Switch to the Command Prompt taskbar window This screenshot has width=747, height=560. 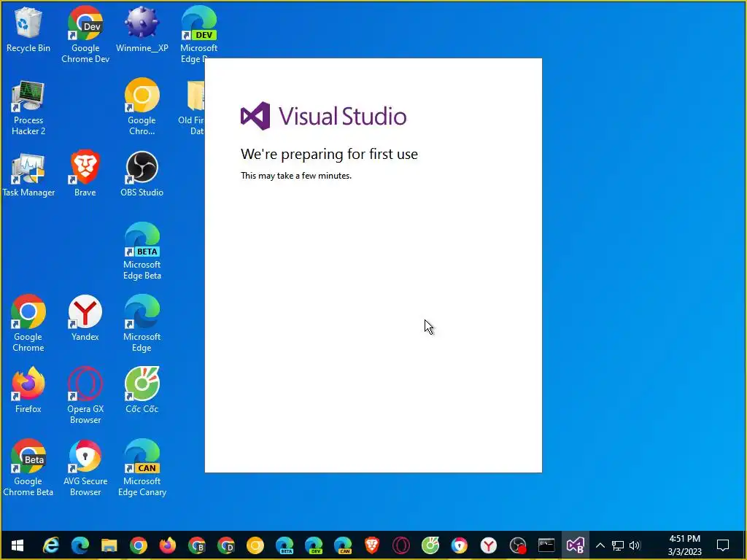(x=546, y=545)
